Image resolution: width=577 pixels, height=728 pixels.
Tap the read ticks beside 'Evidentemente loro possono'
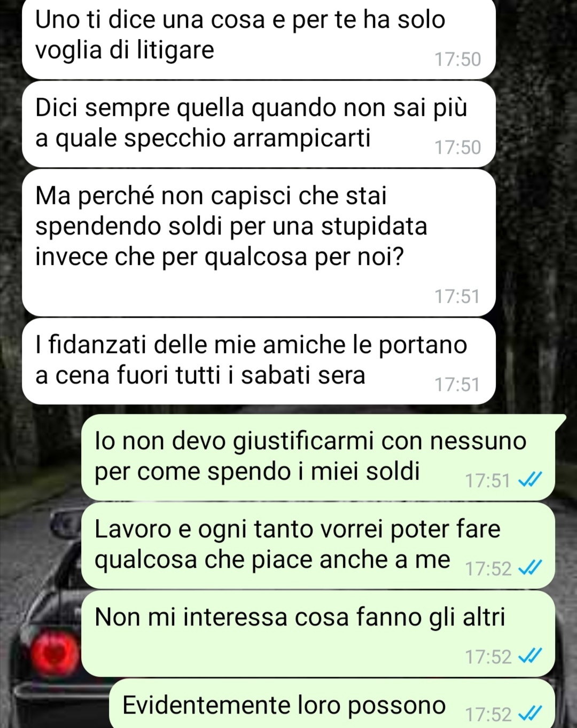pyautogui.click(x=531, y=714)
